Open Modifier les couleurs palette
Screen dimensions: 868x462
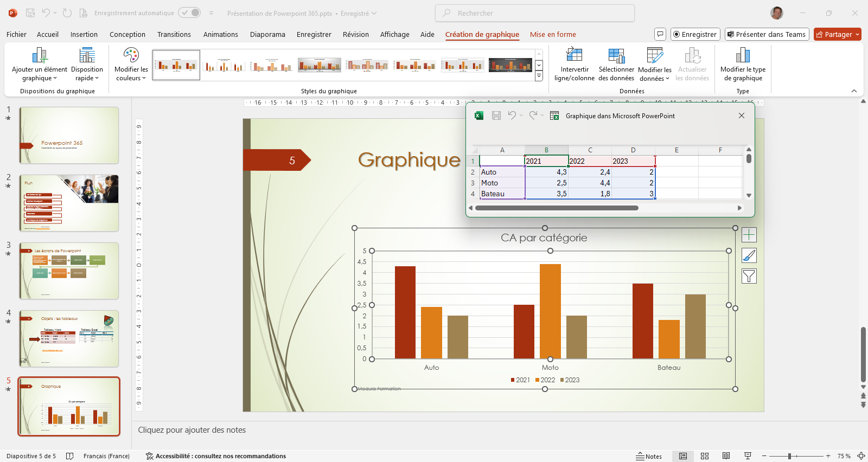click(x=131, y=65)
